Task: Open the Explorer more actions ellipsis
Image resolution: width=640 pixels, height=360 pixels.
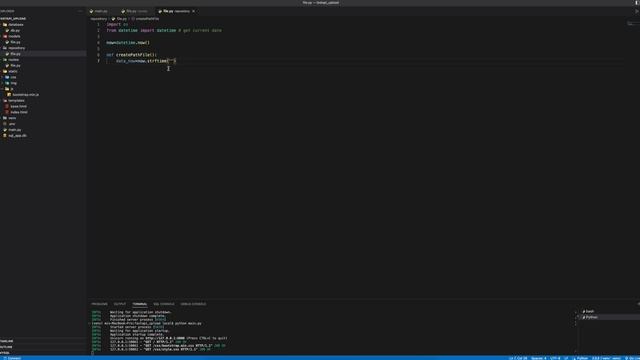Action: [80, 11]
